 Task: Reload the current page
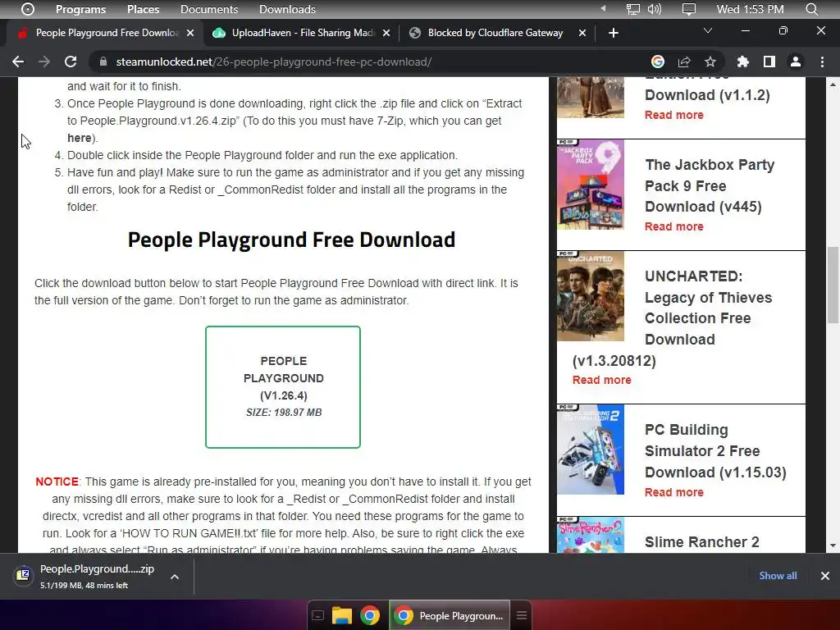coord(71,62)
